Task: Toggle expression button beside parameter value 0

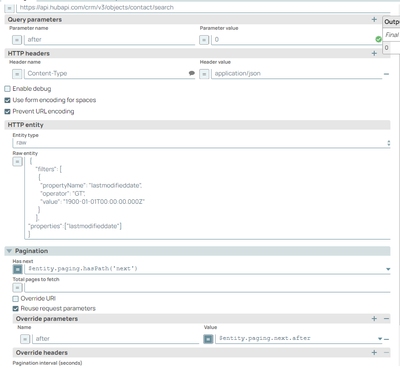Action: coord(204,40)
